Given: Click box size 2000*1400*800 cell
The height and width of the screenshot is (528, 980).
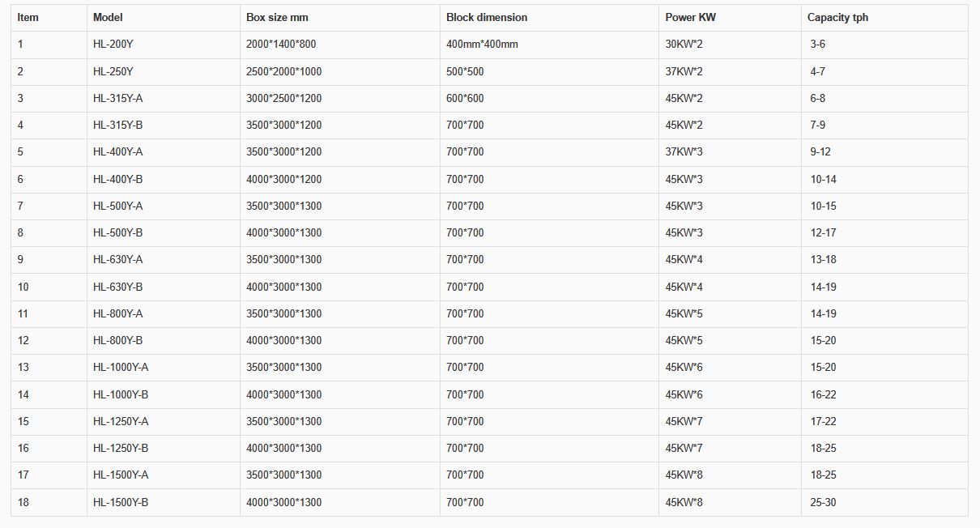Looking at the screenshot, I should pos(281,45).
